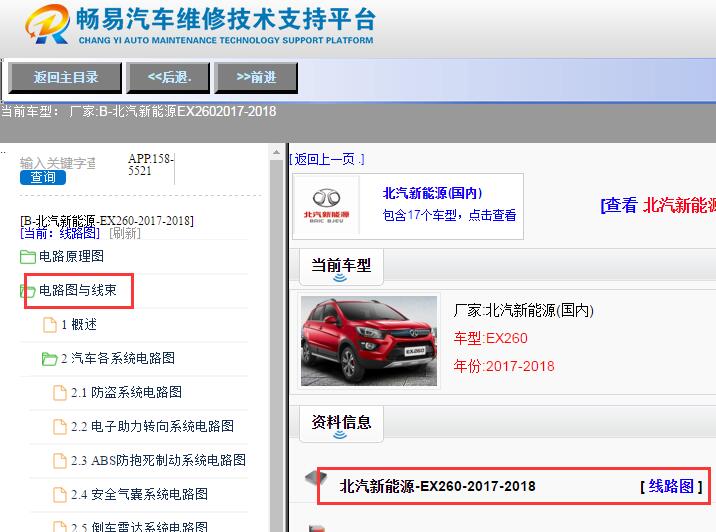Screen dimensions: 716x532
Task: Click the 畅易汽车维修技术支持平台 title
Action: 226,19
